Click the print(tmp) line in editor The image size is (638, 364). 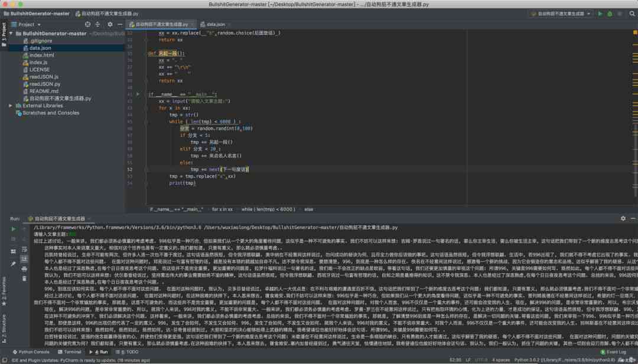(x=183, y=183)
